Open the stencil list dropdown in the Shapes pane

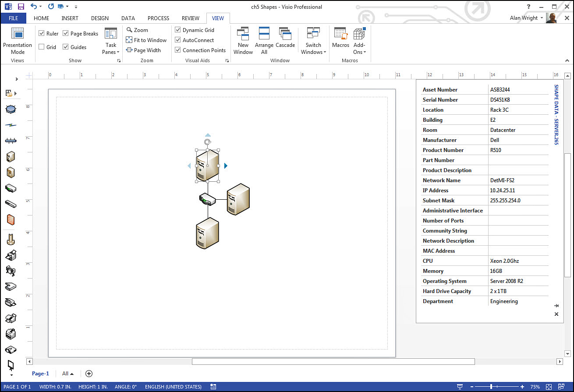(x=11, y=93)
